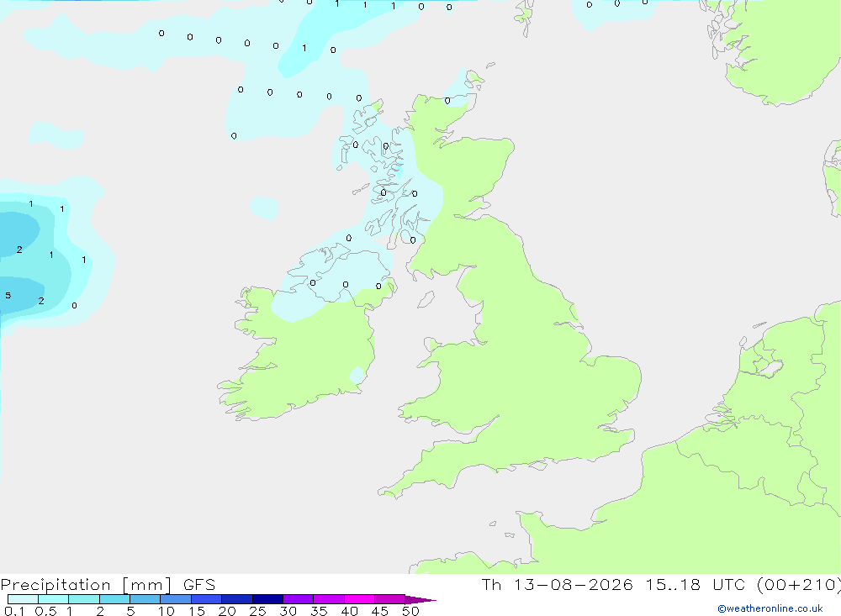Click the legend label 25

[x=258, y=611]
